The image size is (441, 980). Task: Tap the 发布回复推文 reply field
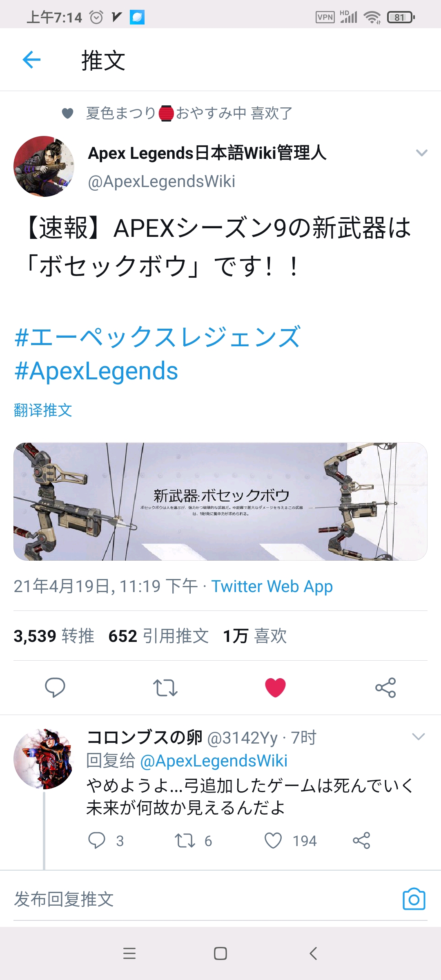coord(204,899)
